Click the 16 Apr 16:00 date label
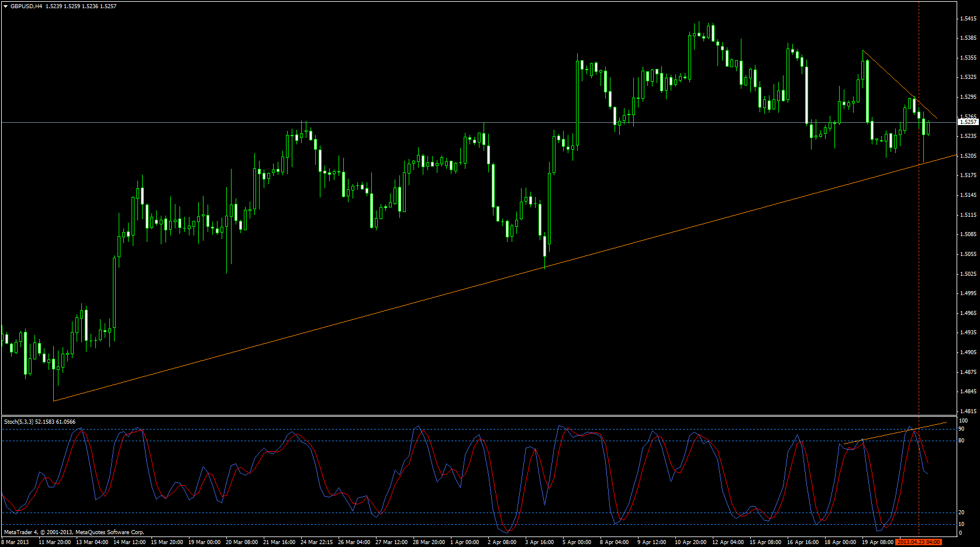The image size is (980, 547). point(803,542)
